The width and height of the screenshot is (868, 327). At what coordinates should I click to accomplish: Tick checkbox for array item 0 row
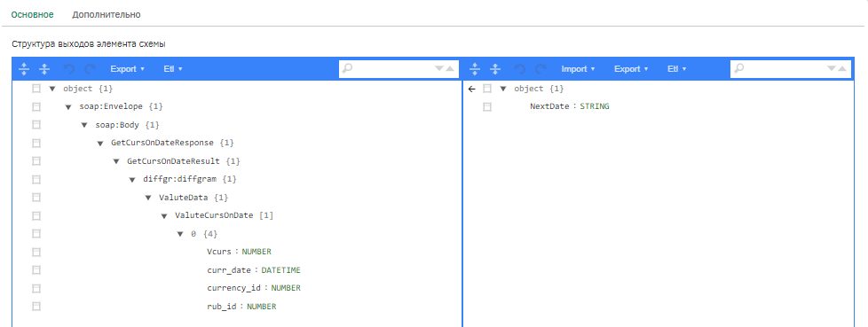tap(36, 234)
